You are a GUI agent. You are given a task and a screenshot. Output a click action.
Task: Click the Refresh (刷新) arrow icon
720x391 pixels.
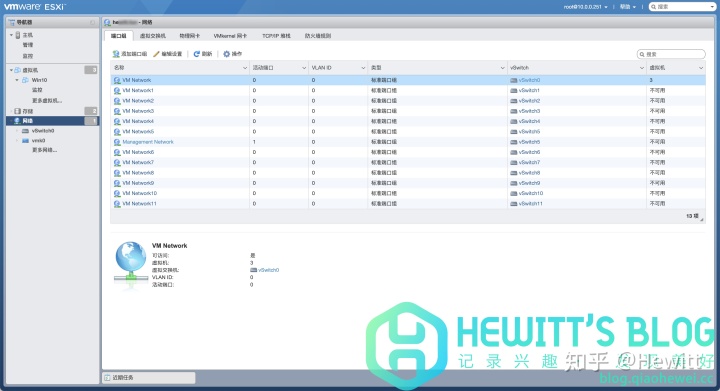197,54
